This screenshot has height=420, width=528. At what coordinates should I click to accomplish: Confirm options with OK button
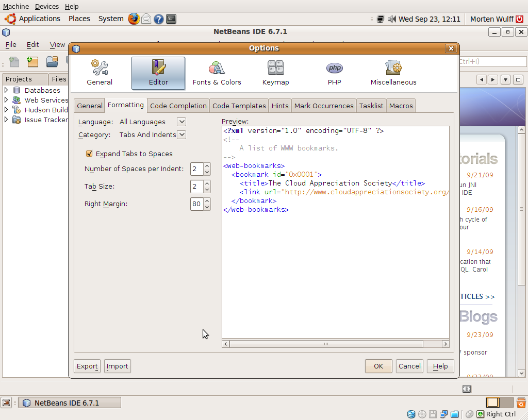(378, 366)
